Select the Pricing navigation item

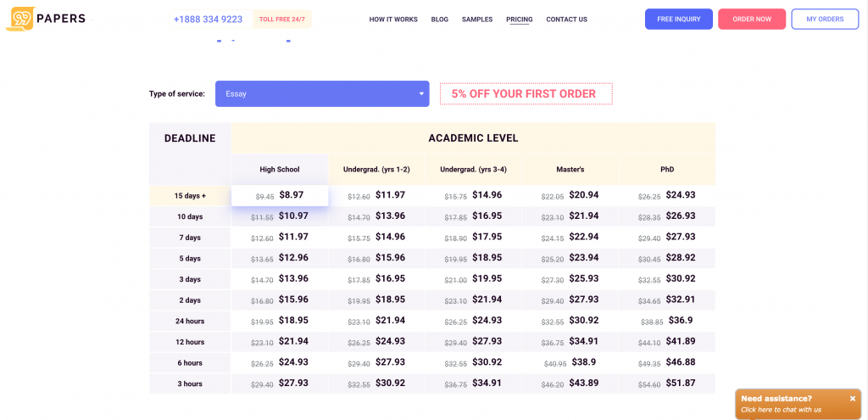pyautogui.click(x=520, y=20)
